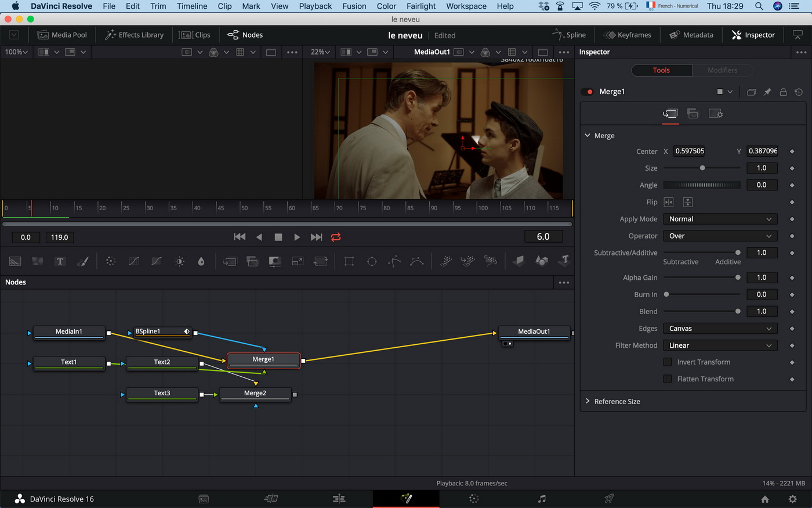Add a Rectangle mask from the toolbar

[349, 261]
